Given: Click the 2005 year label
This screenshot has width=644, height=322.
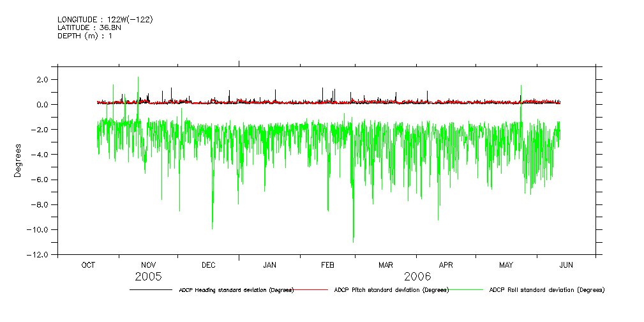Looking at the screenshot, I should 148,277.
